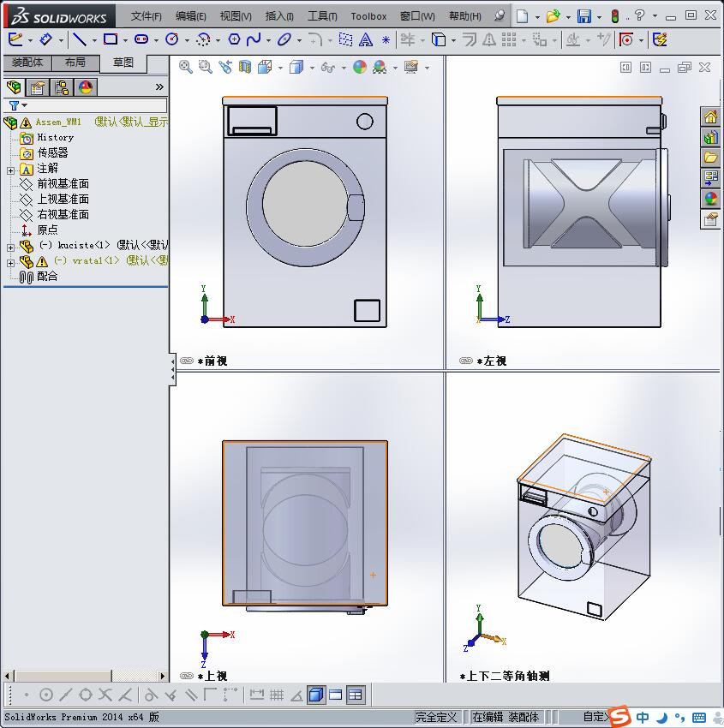
Task: Open the DisplayManager tab icon
Action: tap(86, 87)
